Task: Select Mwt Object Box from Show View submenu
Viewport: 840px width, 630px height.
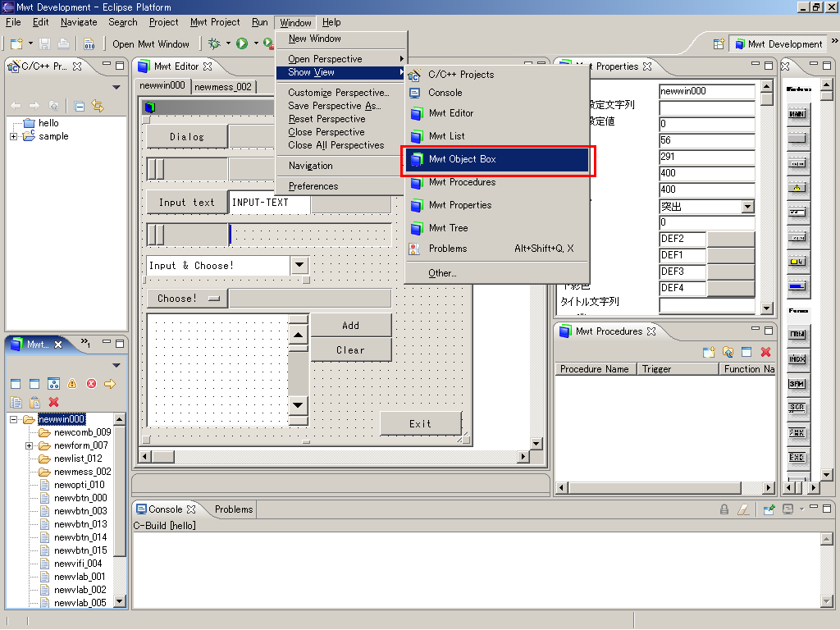Action: click(x=497, y=160)
